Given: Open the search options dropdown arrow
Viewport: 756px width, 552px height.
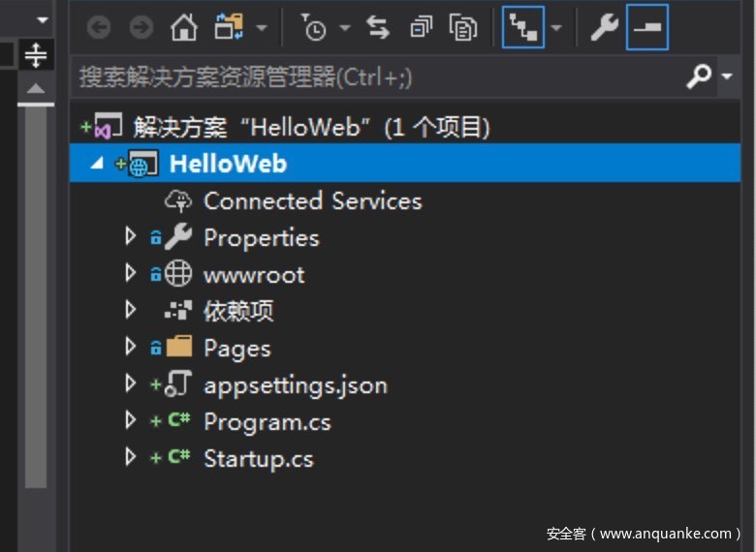Looking at the screenshot, I should [727, 77].
